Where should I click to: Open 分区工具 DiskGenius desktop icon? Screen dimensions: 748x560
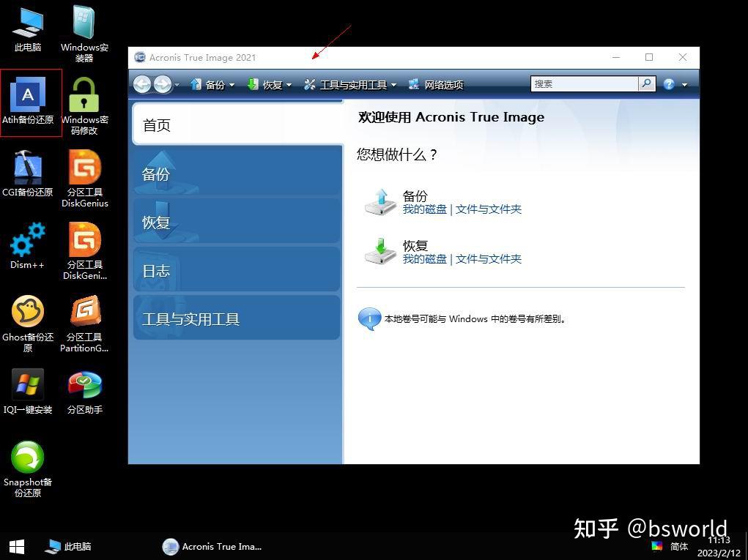[84, 178]
